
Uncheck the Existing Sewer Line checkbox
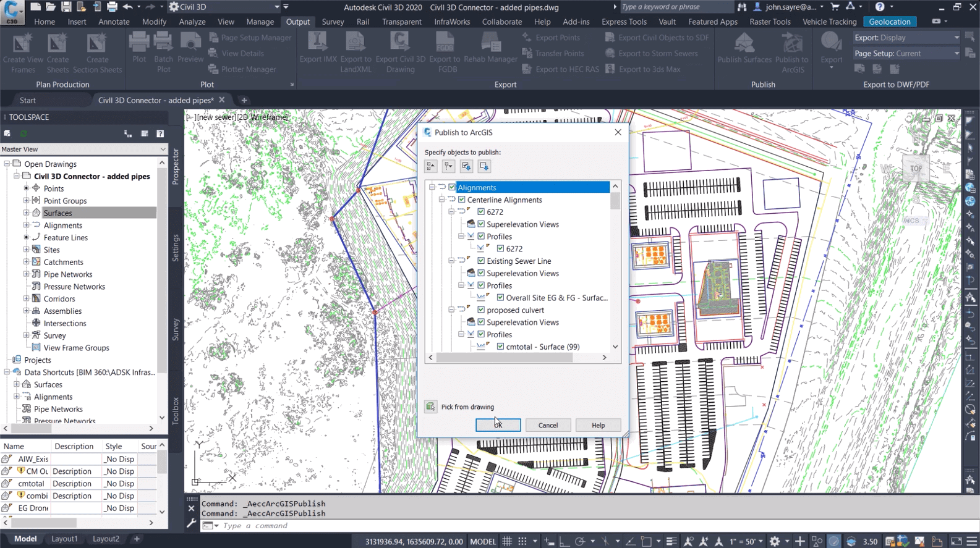481,261
